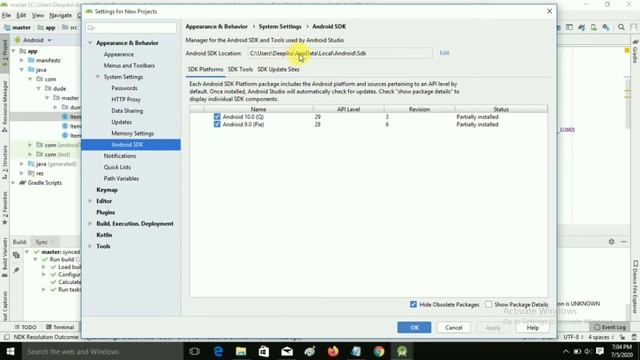Expand the Tools settings group
This screenshot has height=360, width=640.
[x=90, y=246]
